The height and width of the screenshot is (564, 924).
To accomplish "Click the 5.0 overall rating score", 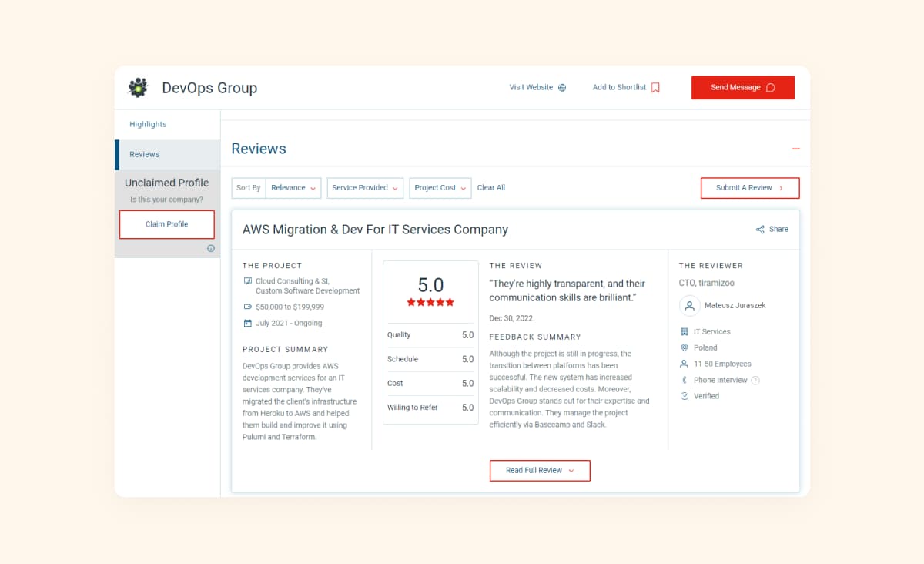I will pos(430,285).
